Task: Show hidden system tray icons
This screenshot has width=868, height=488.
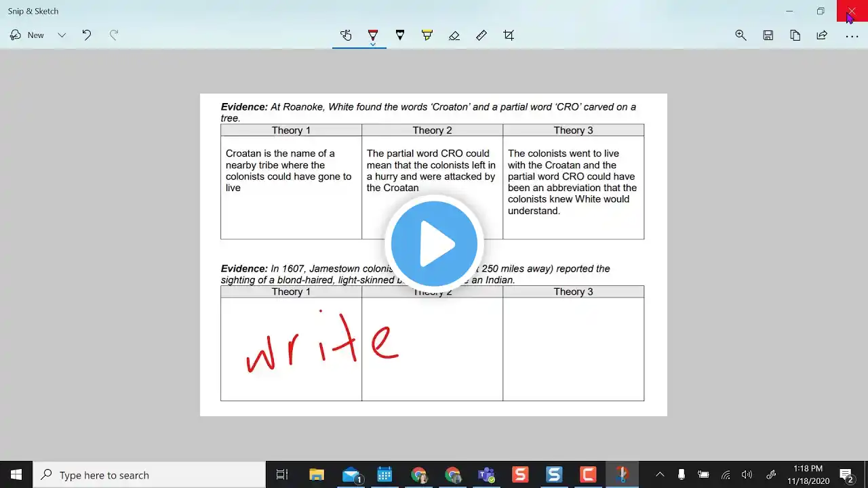Action: [660, 475]
